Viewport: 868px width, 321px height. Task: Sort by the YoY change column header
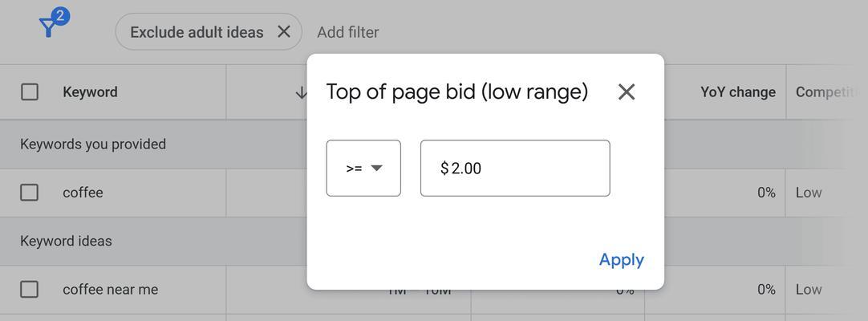(x=738, y=92)
